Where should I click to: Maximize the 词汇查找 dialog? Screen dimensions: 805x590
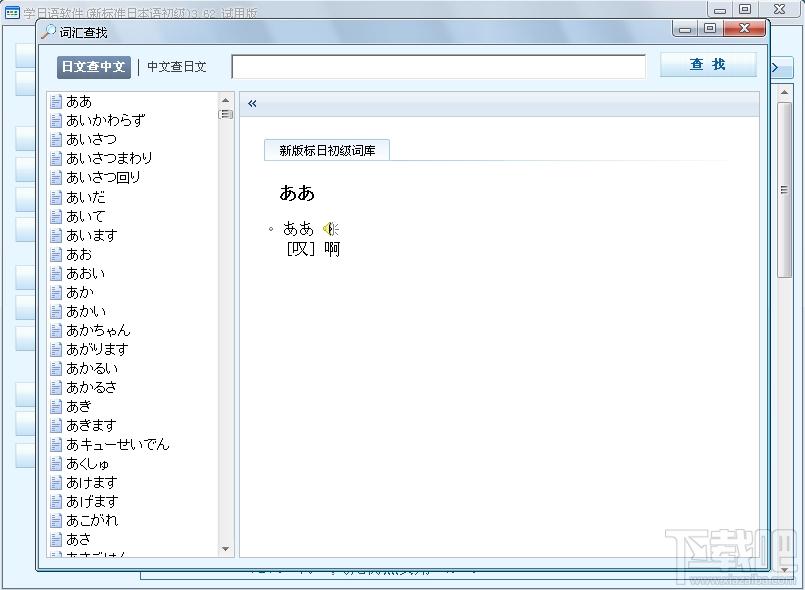pyautogui.click(x=710, y=28)
